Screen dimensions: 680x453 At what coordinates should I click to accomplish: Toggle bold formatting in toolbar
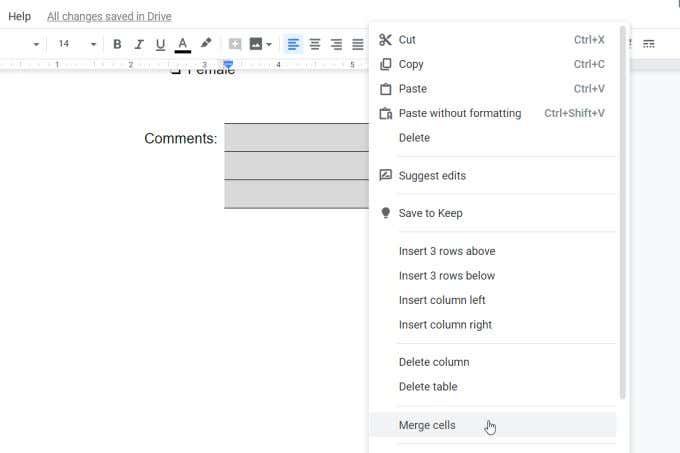117,44
